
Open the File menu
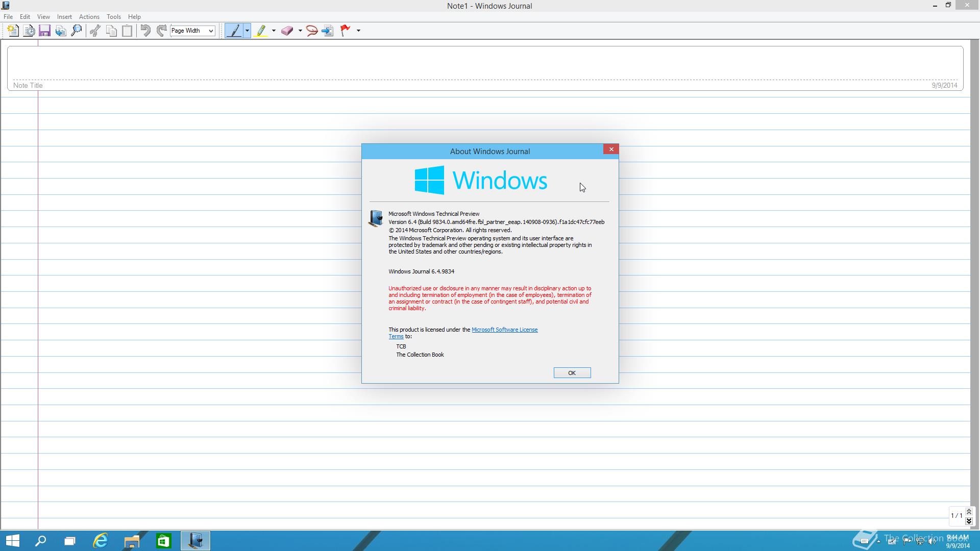click(x=8, y=17)
